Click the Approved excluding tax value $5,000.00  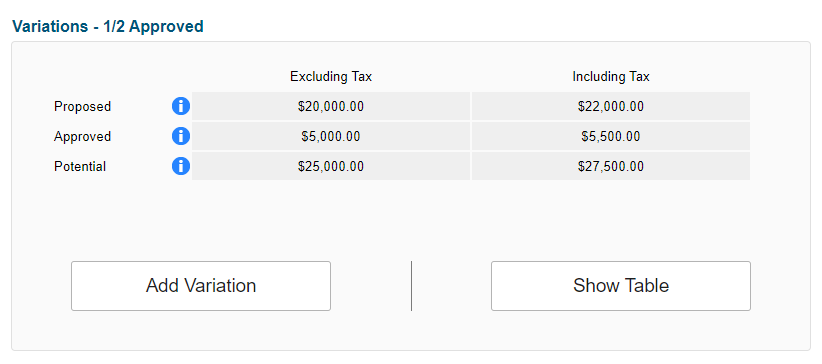click(x=331, y=136)
